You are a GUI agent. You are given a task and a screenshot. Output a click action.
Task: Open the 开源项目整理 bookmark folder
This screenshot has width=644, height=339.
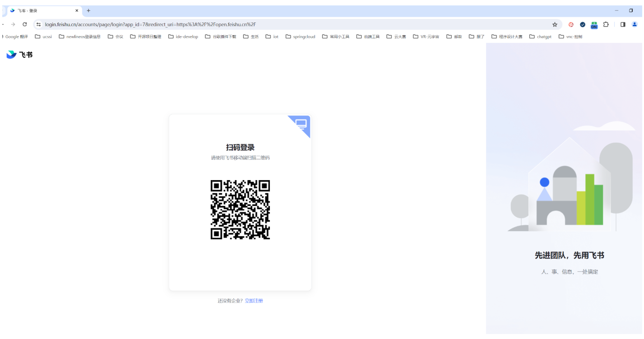[146, 37]
